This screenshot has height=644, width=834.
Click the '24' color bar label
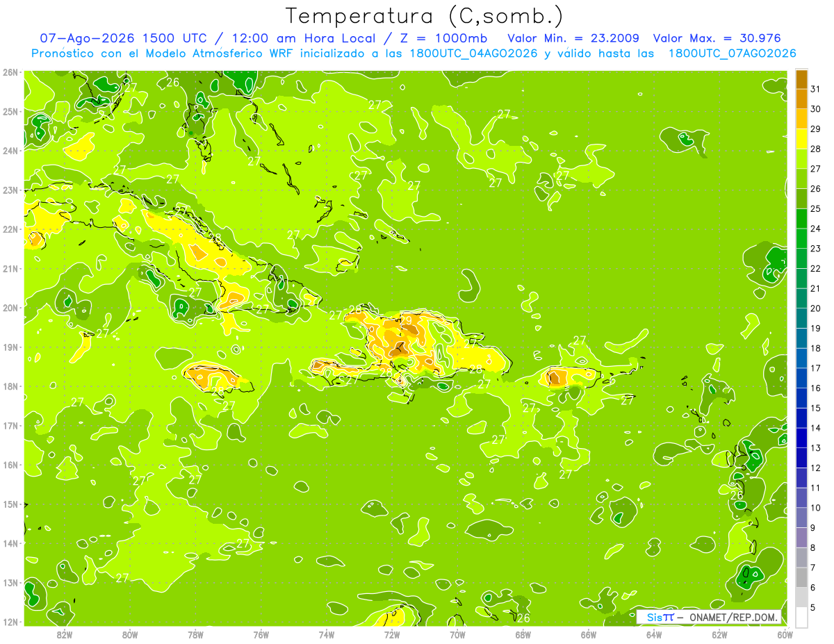click(816, 229)
